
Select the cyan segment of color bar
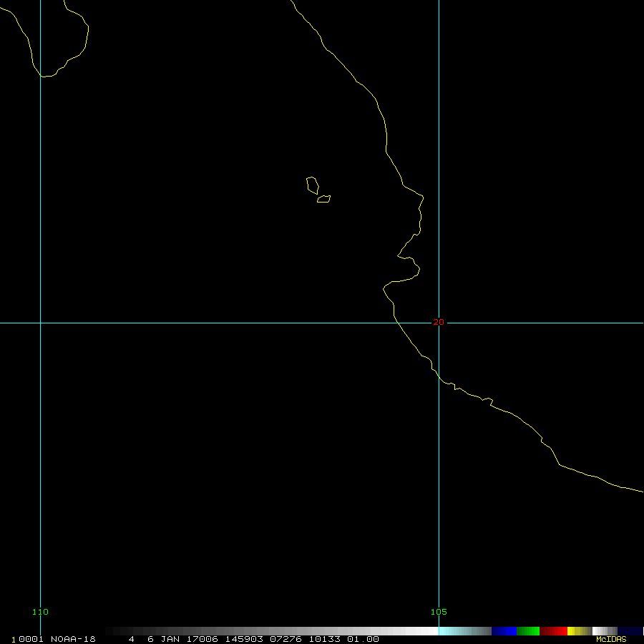465,631
